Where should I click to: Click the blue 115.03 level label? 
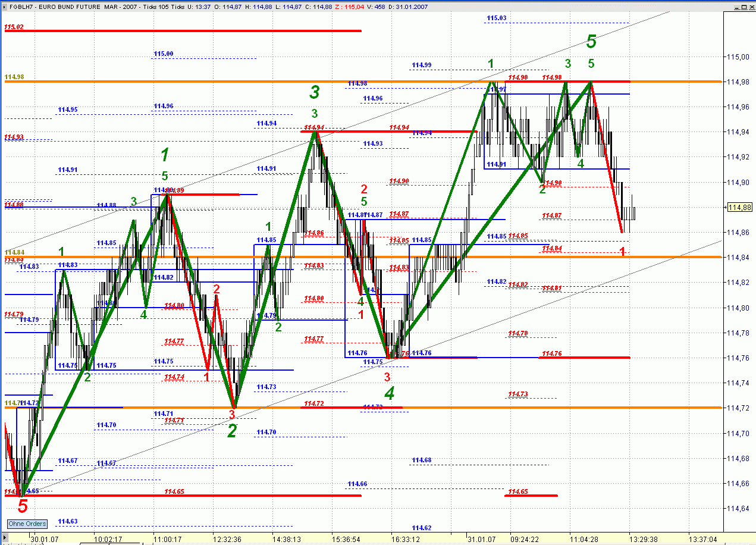coord(497,18)
